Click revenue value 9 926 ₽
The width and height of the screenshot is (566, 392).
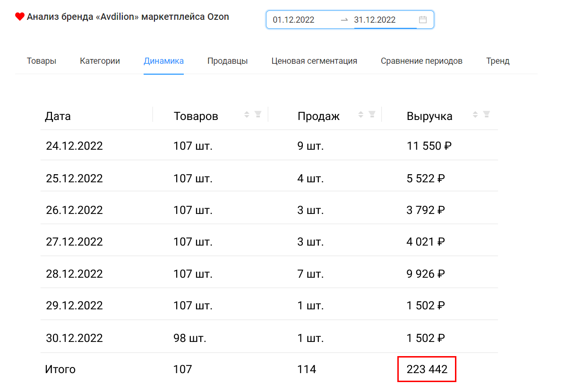pos(426,274)
